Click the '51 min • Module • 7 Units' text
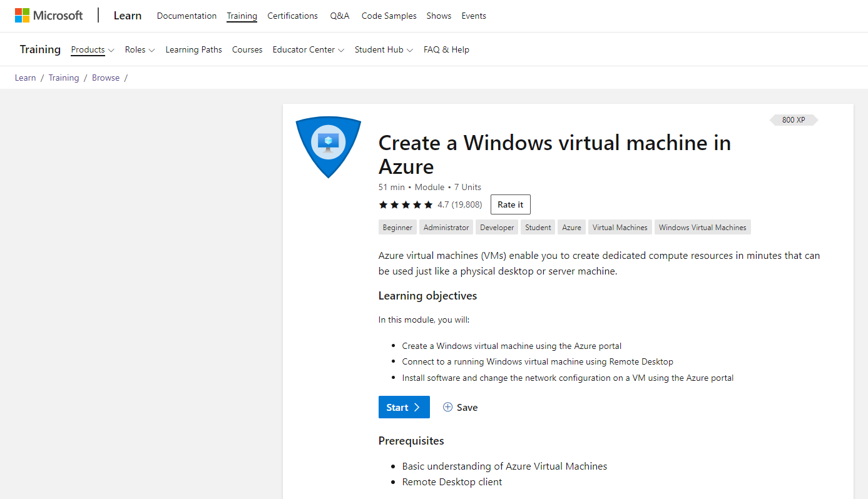 pyautogui.click(x=430, y=187)
